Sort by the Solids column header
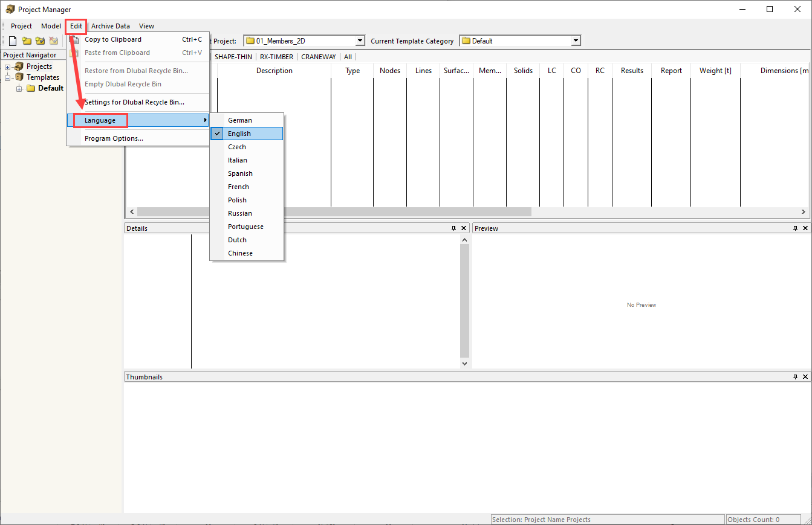812x525 pixels. [x=523, y=71]
